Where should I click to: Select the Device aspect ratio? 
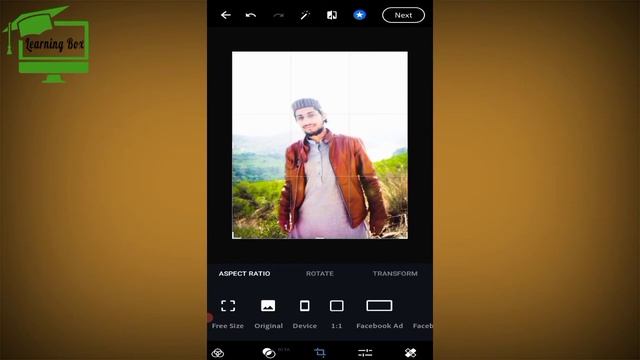point(304,314)
